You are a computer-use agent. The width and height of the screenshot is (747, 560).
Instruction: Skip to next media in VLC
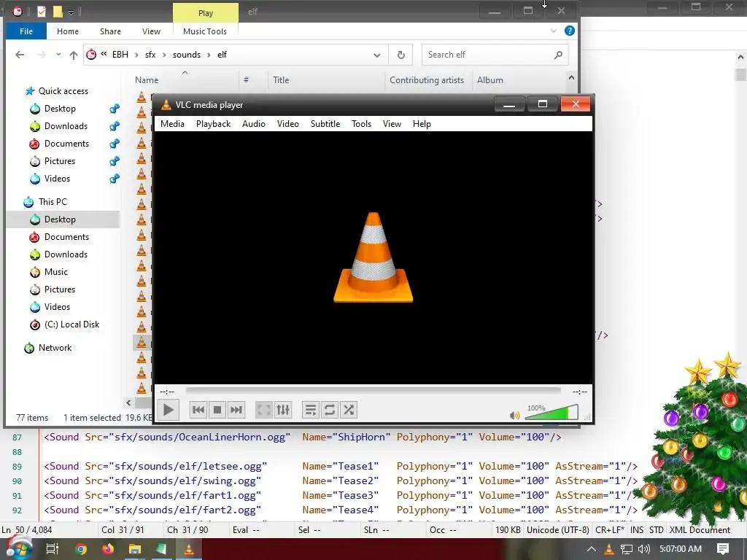[236, 410]
